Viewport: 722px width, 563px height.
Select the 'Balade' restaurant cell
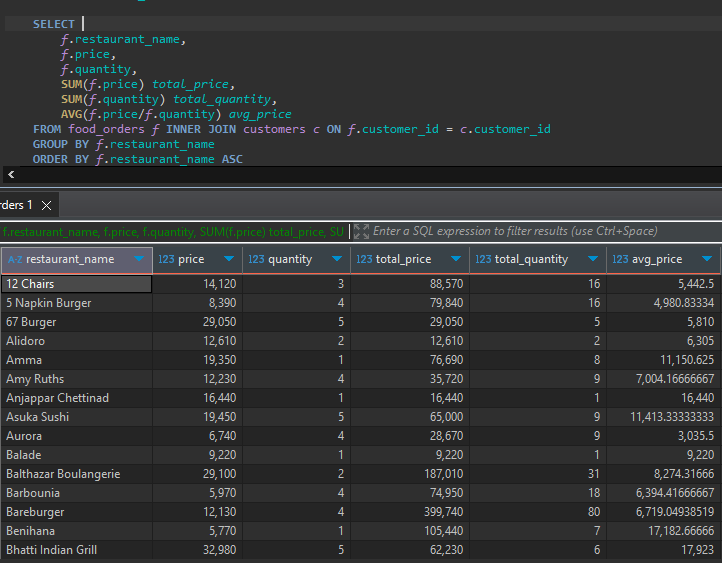[76, 455]
